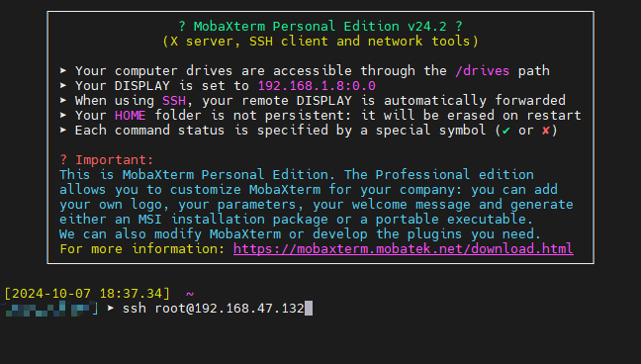This screenshot has height=364, width=641.
Task: Open the mobaxterm.mobatek.net download link
Action: 403,248
